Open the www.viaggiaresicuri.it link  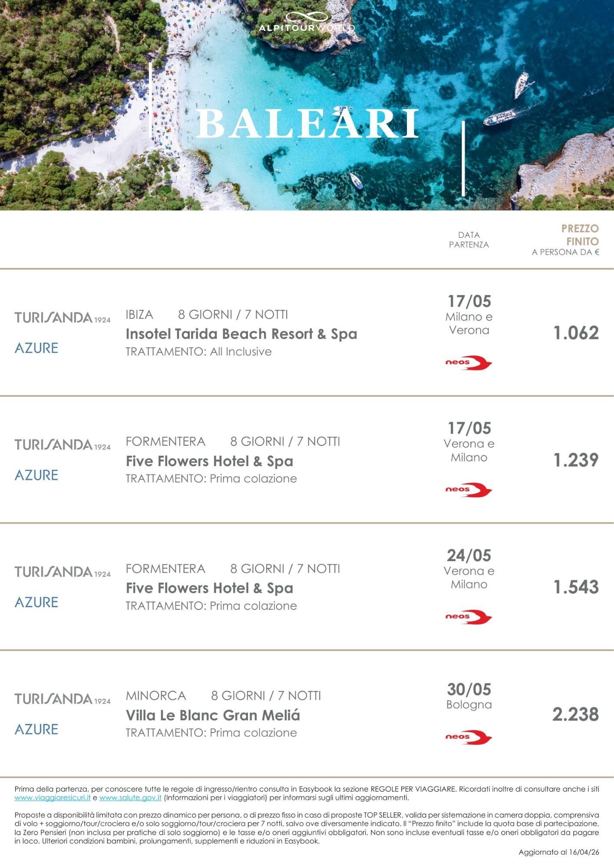[x=53, y=798]
